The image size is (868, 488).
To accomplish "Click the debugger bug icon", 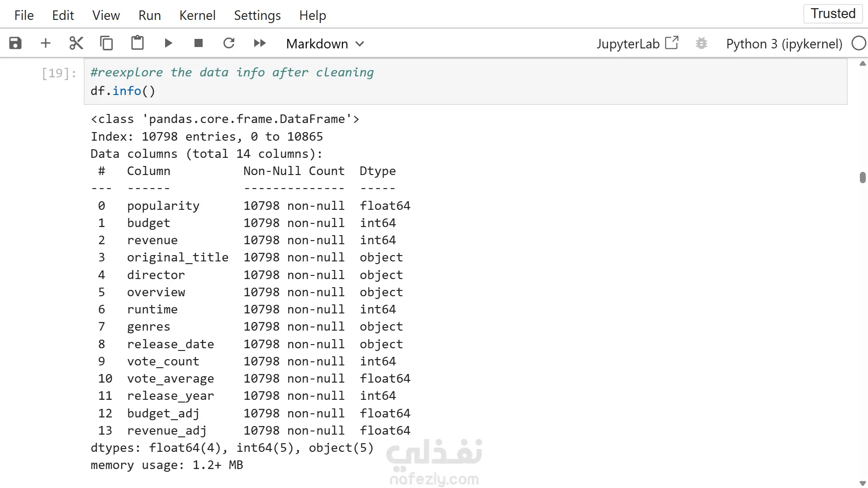I will coord(702,43).
